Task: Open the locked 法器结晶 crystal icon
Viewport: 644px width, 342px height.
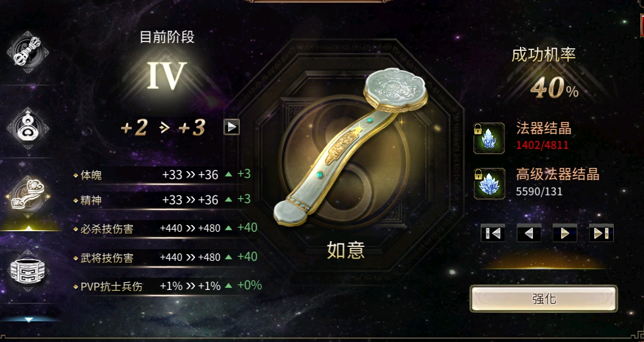Action: [489, 139]
